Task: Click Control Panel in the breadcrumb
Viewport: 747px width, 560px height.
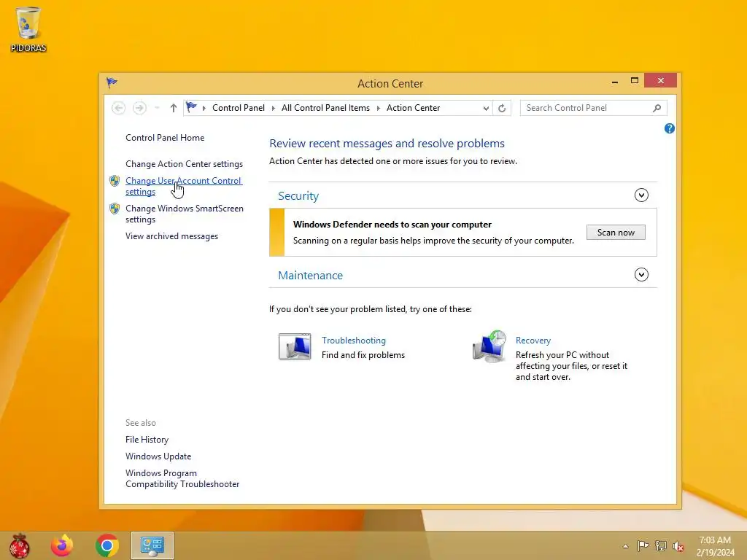Action: click(x=239, y=108)
